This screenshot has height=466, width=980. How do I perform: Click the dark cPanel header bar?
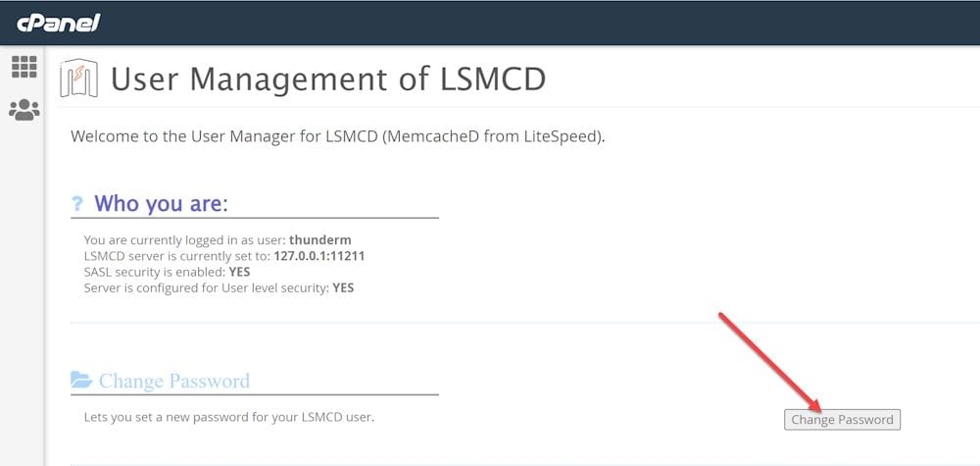point(490,23)
